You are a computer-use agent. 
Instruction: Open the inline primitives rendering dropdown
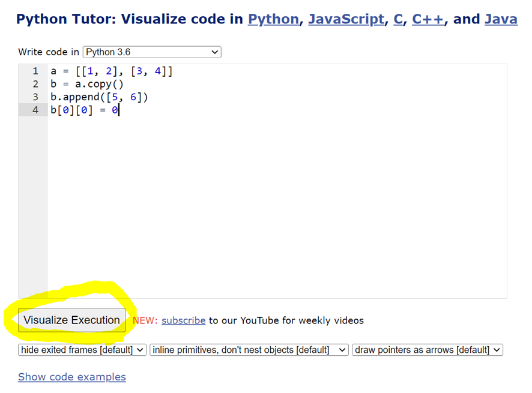[x=249, y=350]
